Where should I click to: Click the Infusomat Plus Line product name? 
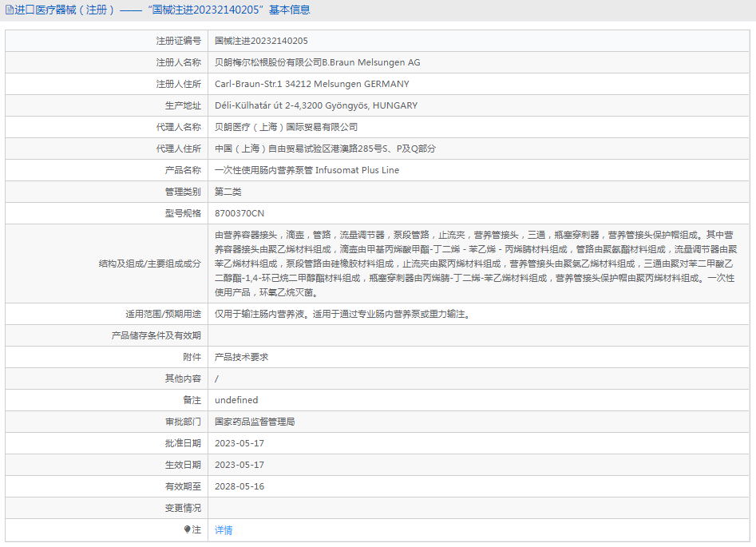[x=307, y=170]
